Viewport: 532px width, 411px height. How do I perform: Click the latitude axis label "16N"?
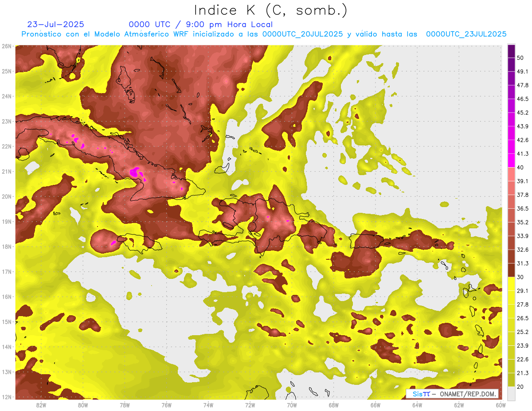click(x=6, y=297)
